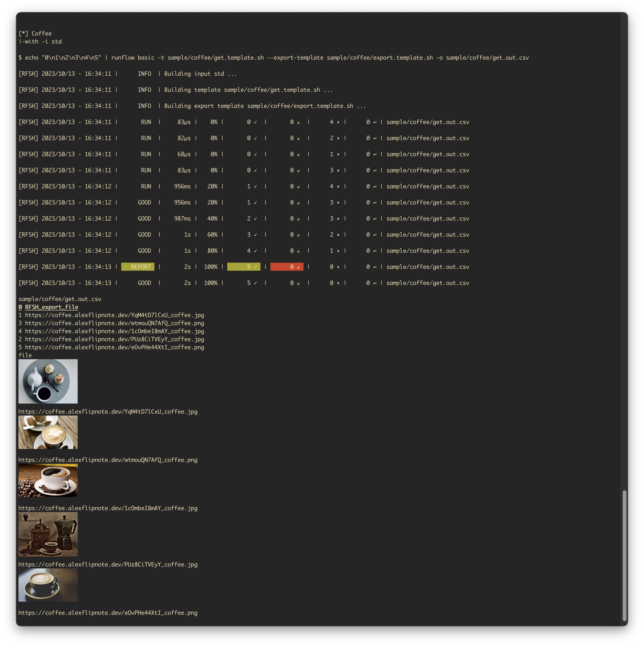Click the highlighted REPORT status label
The width and height of the screenshot is (644, 646).
click(x=138, y=267)
